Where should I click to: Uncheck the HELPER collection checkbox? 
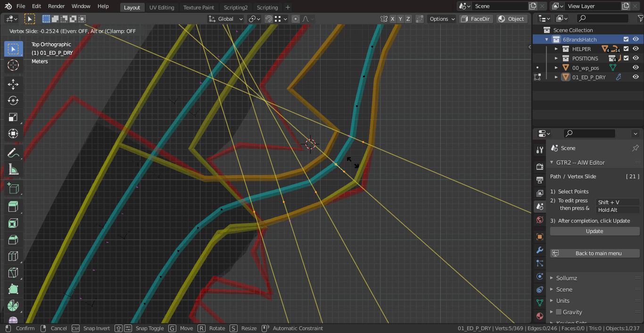coord(626,49)
